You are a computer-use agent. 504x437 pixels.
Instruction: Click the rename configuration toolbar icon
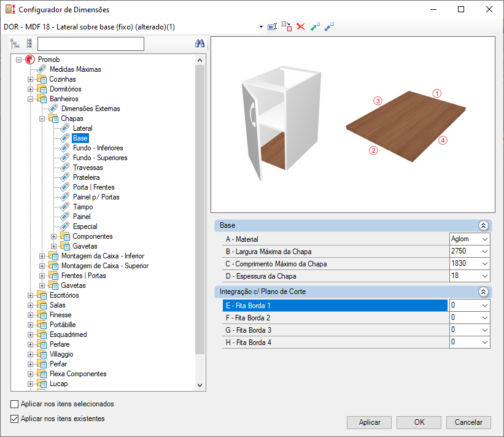(x=272, y=26)
